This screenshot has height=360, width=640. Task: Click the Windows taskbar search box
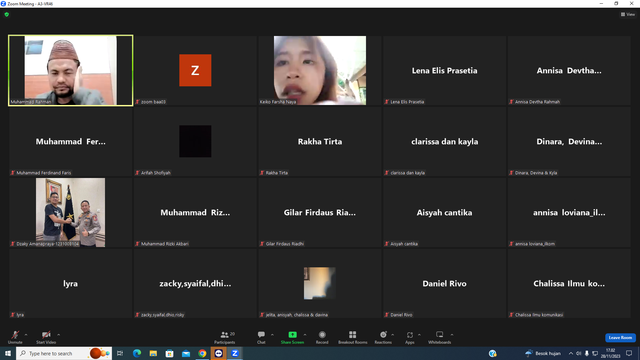[x=64, y=353]
